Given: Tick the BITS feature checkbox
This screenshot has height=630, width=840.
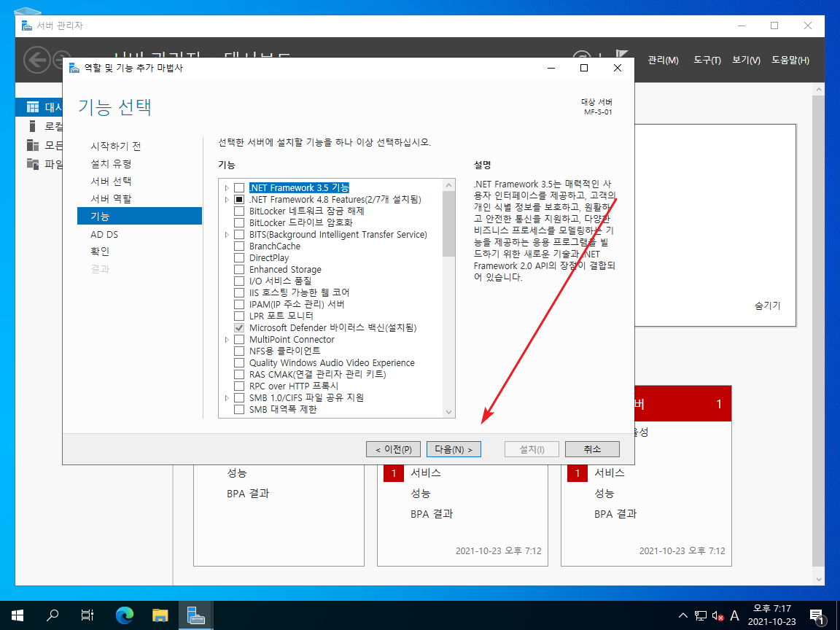Looking at the screenshot, I should click(x=239, y=235).
